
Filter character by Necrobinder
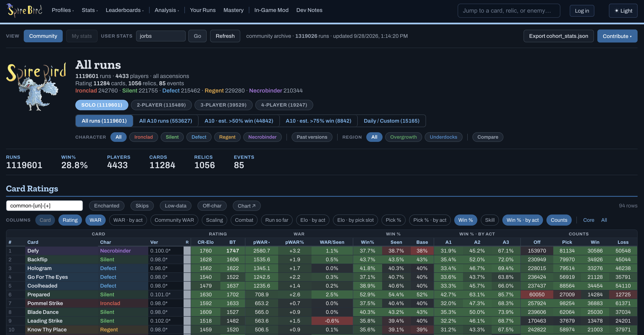click(x=262, y=137)
